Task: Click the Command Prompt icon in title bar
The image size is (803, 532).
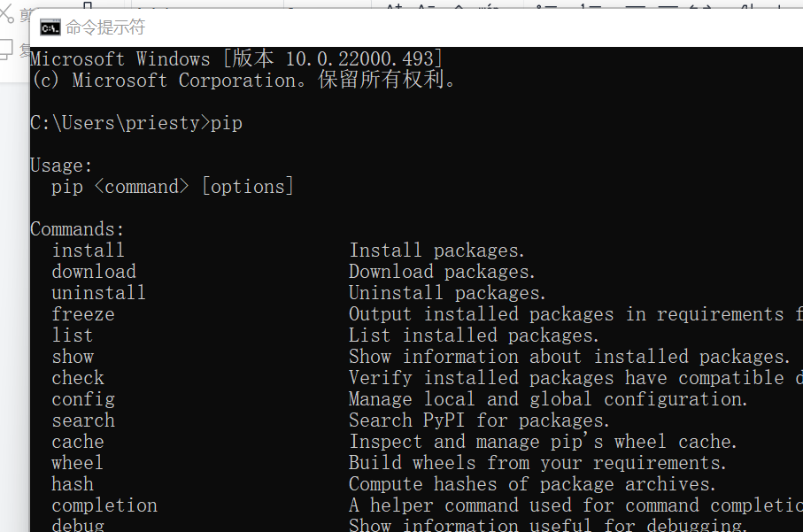Action: 50,27
